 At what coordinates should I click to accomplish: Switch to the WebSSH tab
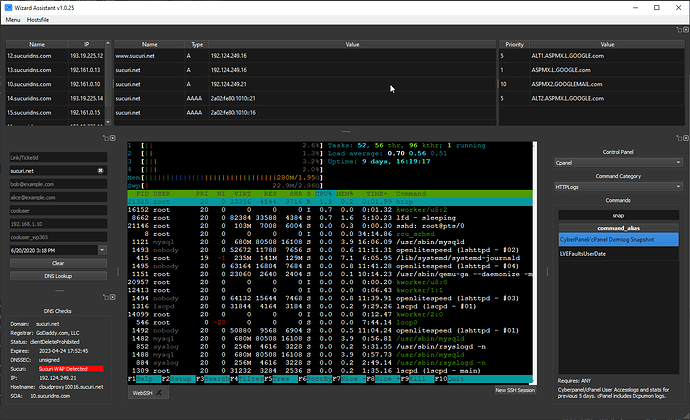[143, 393]
